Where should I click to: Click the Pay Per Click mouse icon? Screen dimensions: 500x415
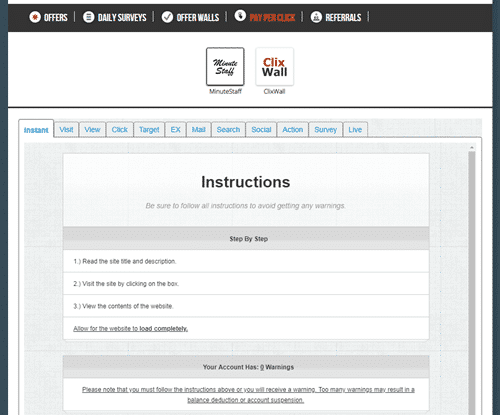coord(240,15)
